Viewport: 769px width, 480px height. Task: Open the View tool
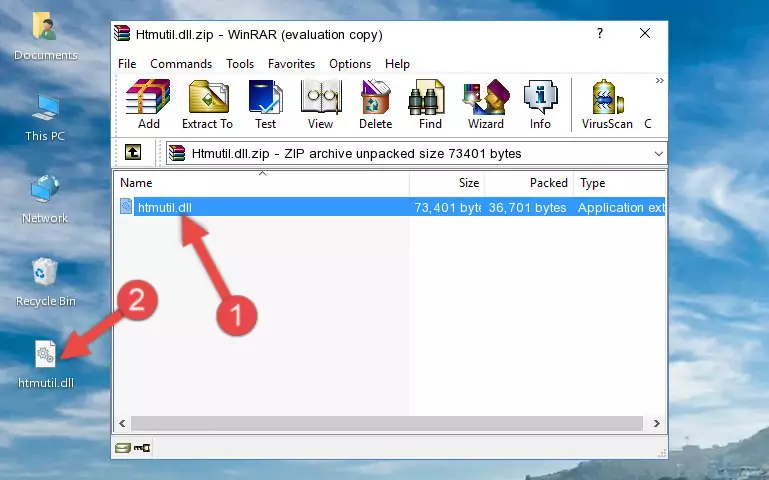[321, 104]
